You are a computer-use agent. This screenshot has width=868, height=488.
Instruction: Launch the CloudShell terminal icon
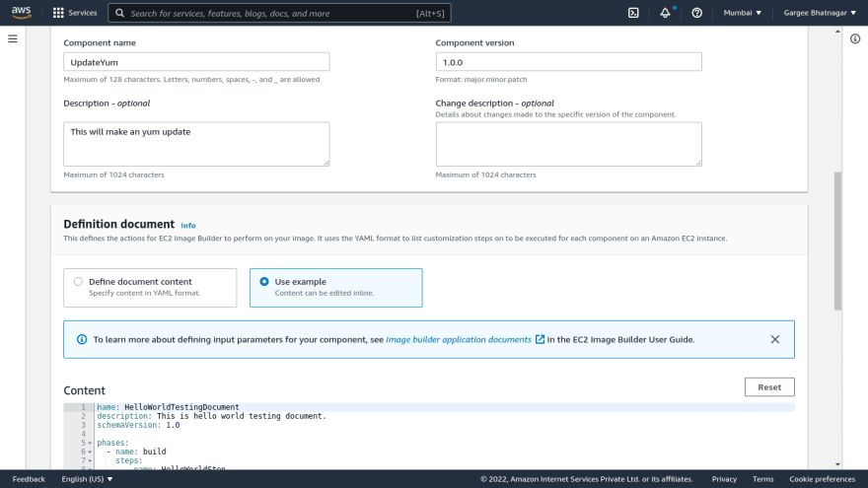(633, 13)
